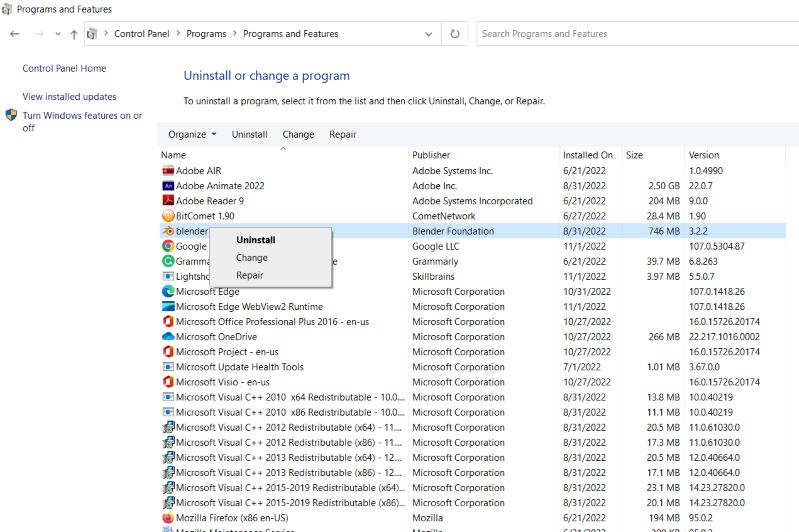Click the address bar Control Panel icon

[x=92, y=34]
